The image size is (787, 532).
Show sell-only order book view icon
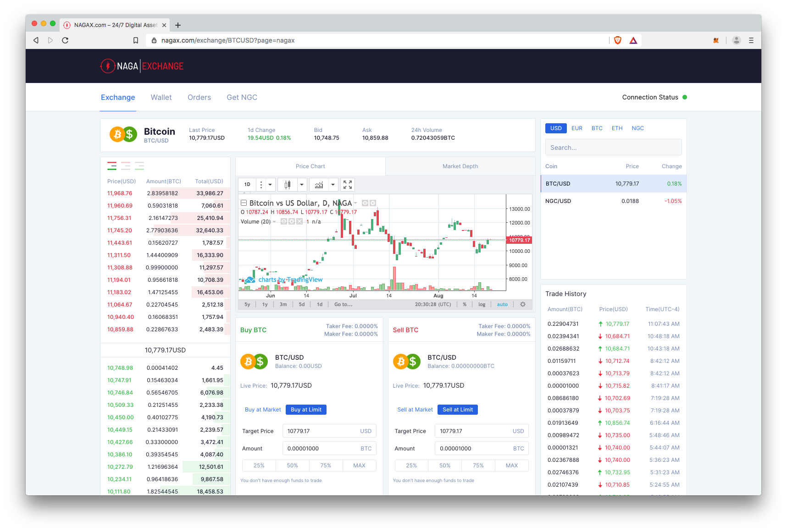[126, 166]
